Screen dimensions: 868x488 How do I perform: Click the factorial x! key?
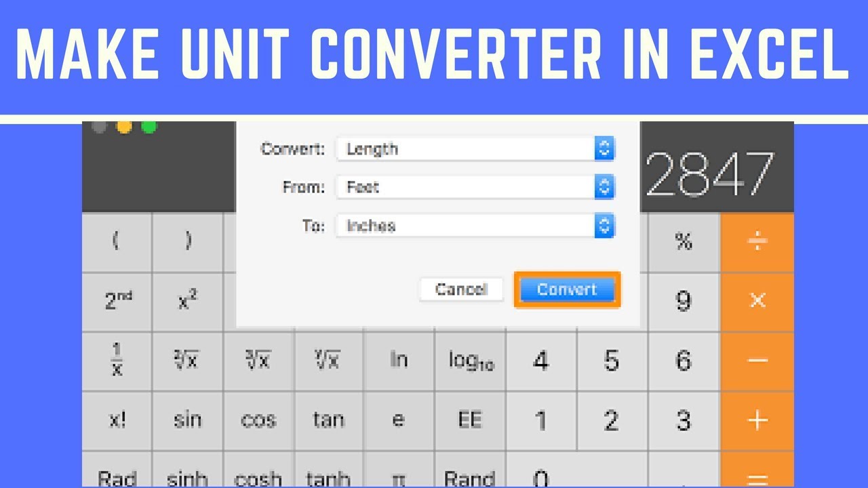pos(117,420)
